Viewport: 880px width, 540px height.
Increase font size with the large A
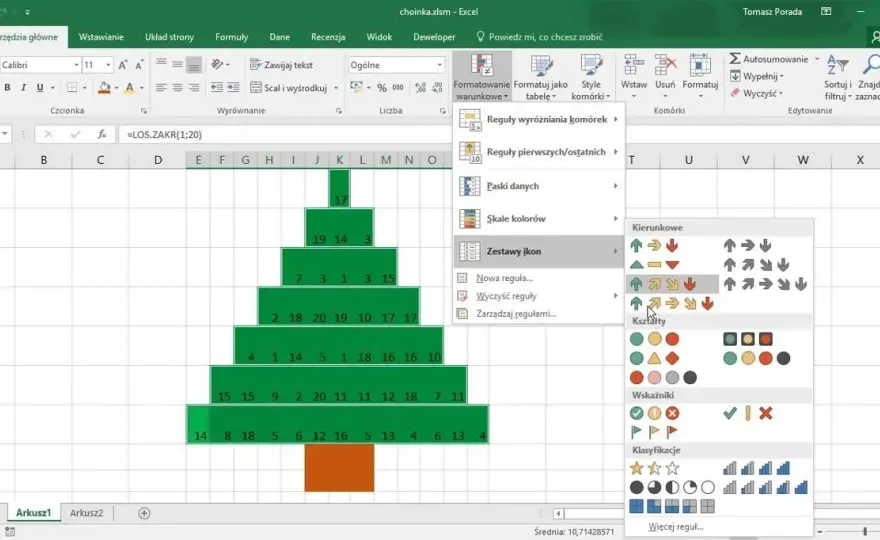point(123,65)
